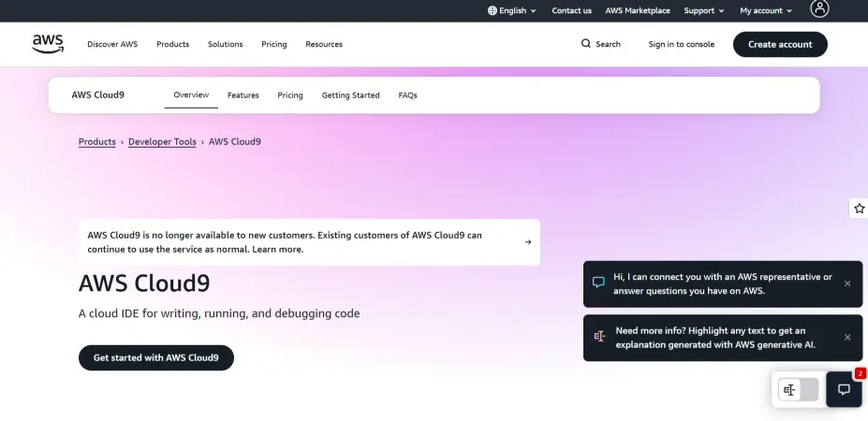Open the AWS Marketplace link
The width and height of the screenshot is (868, 421).
click(x=637, y=10)
